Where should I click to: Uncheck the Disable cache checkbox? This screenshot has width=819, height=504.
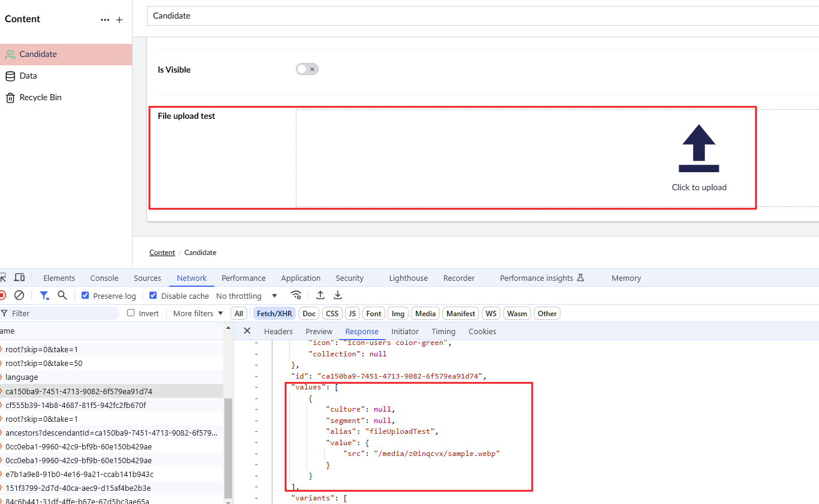[x=153, y=296]
